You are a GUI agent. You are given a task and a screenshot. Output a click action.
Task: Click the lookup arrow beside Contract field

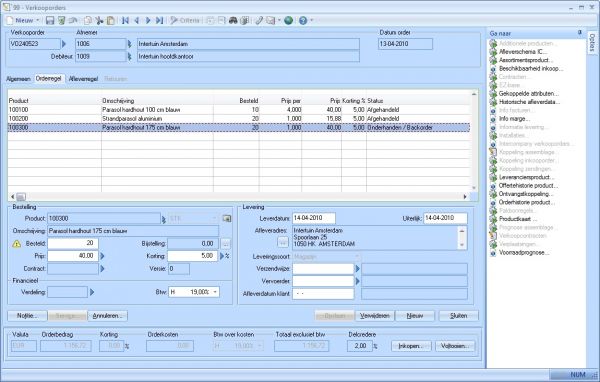pyautogui.click(x=102, y=269)
